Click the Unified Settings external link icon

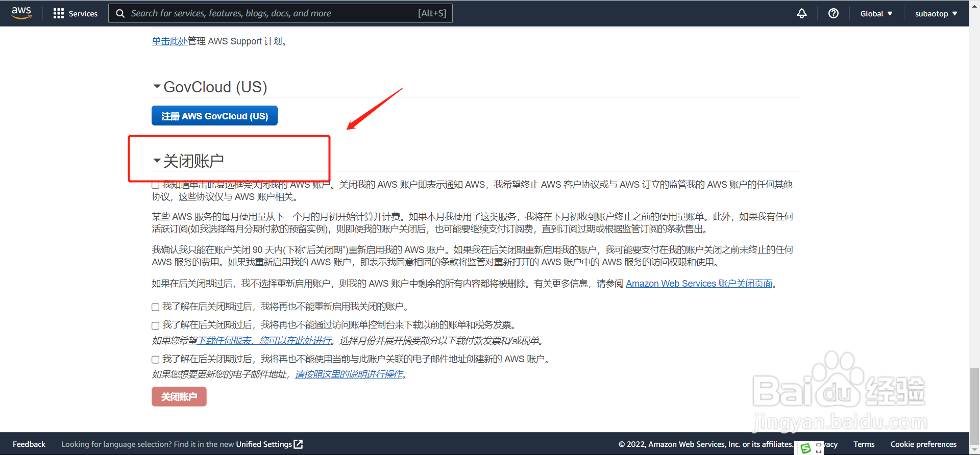pos(299,444)
